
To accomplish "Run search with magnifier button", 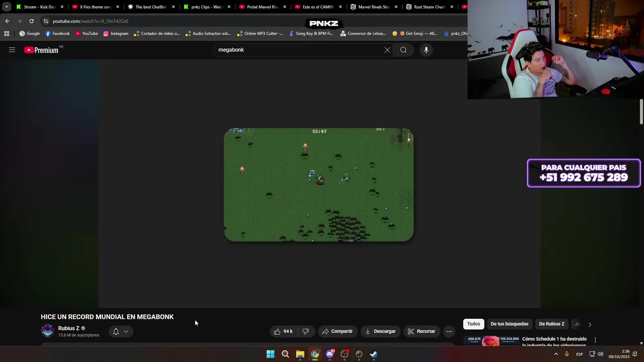I will (x=404, y=50).
